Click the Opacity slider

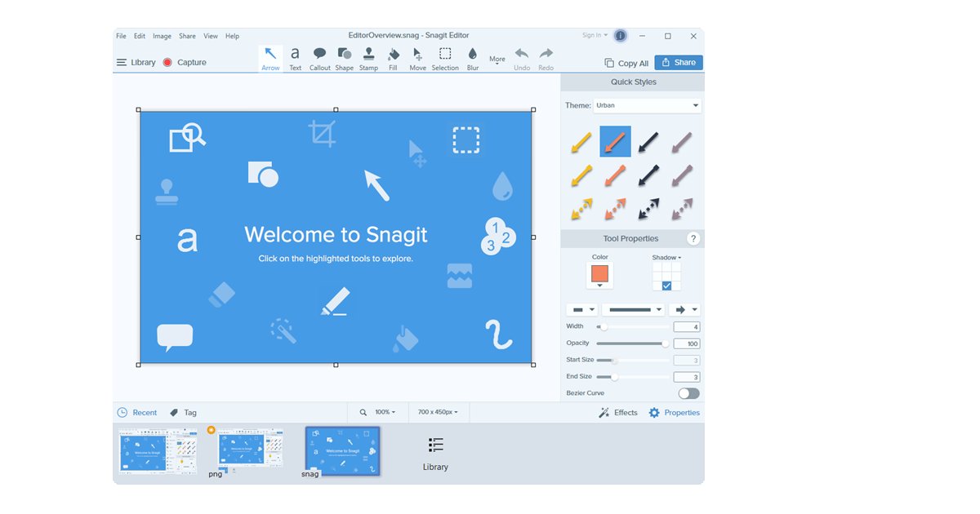[632, 343]
